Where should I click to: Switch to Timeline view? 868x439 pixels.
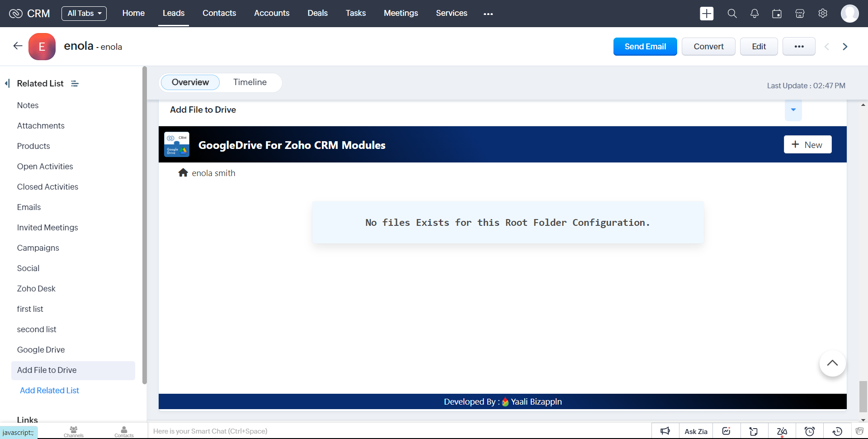pos(250,82)
